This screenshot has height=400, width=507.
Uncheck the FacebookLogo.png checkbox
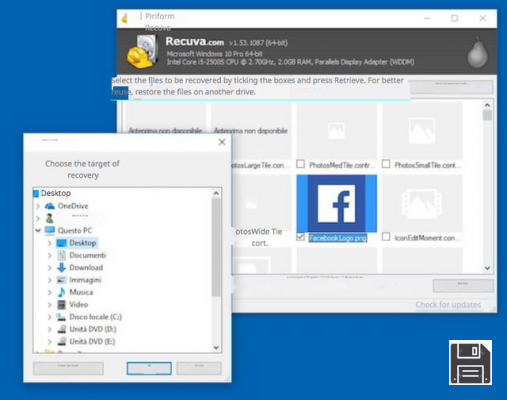coord(300,237)
